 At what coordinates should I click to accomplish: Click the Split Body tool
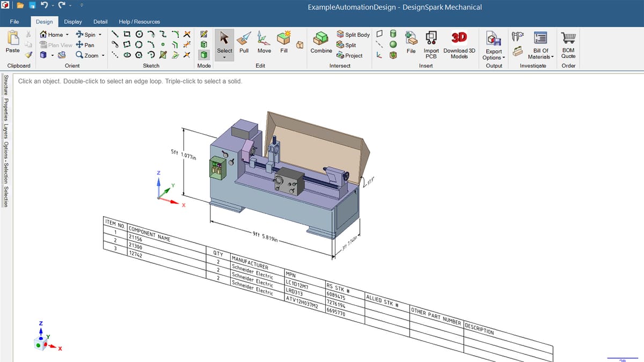[x=353, y=34]
